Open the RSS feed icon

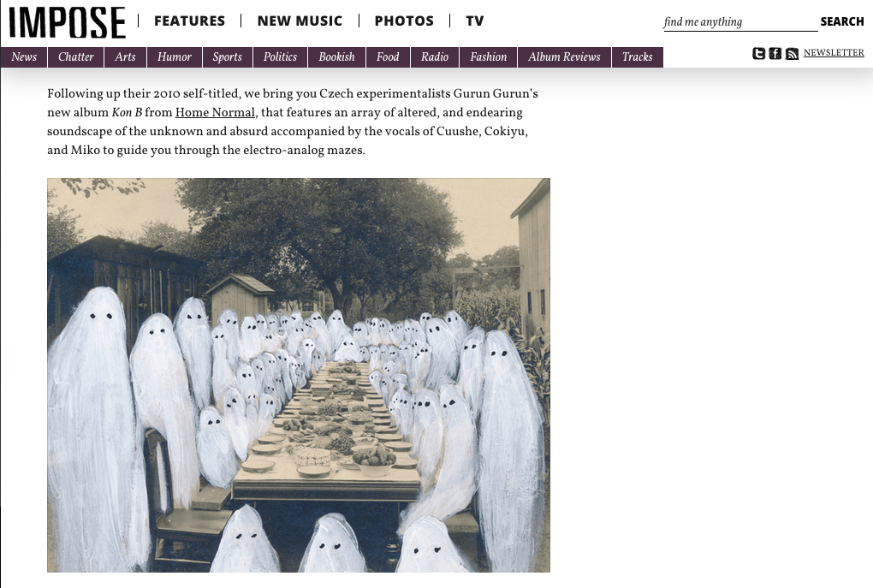tap(792, 53)
